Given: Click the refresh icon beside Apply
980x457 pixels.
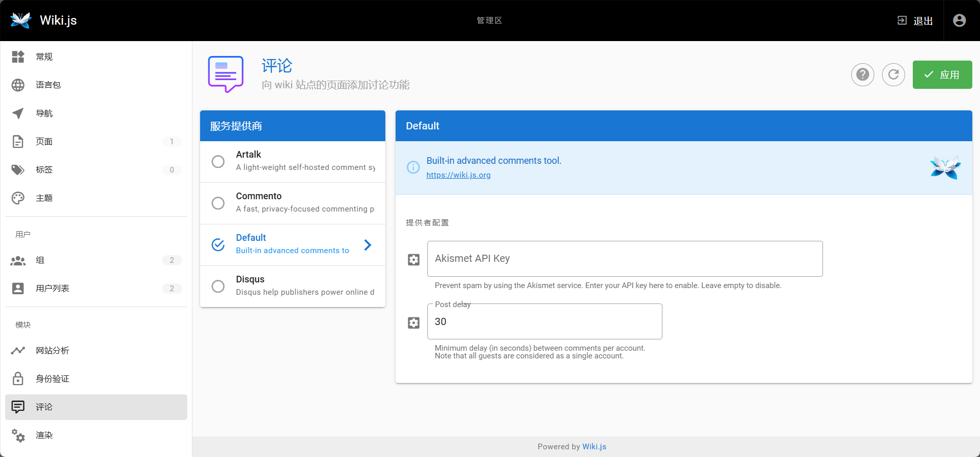Looking at the screenshot, I should [893, 75].
